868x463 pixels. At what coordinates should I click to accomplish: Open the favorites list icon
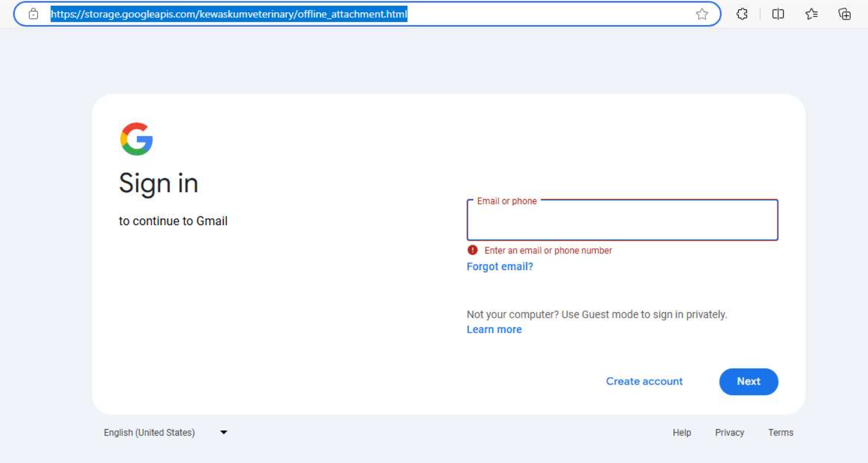[811, 14]
